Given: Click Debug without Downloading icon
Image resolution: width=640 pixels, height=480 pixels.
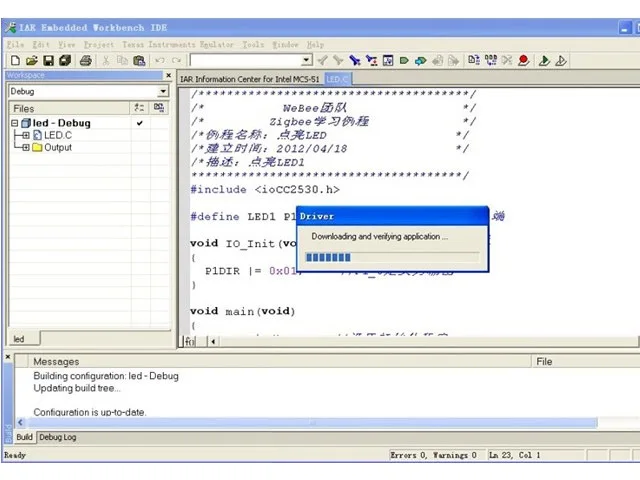Looking at the screenshot, I should [561, 61].
